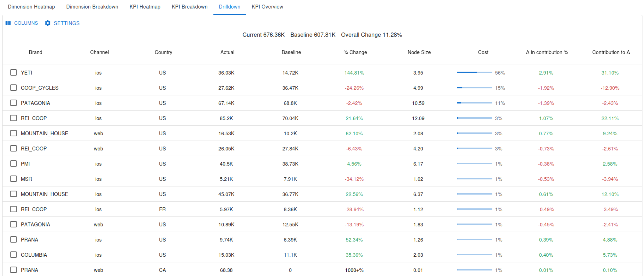The height and width of the screenshot is (276, 644).
Task: Select the KPI Breakdown tab
Action: (x=189, y=7)
